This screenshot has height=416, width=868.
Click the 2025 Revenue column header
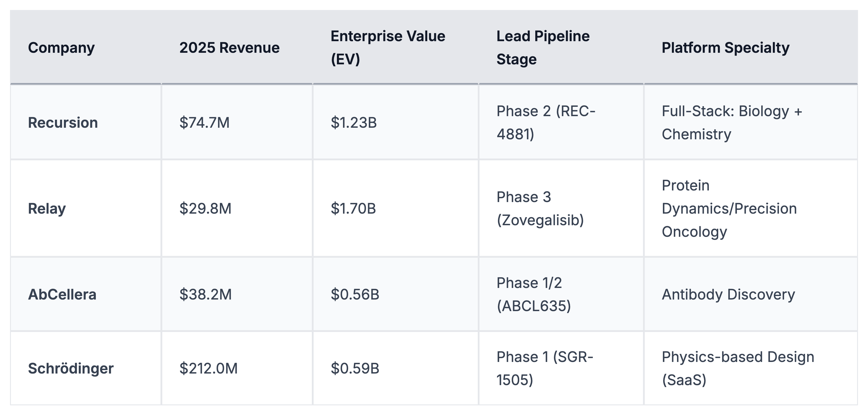(x=229, y=48)
